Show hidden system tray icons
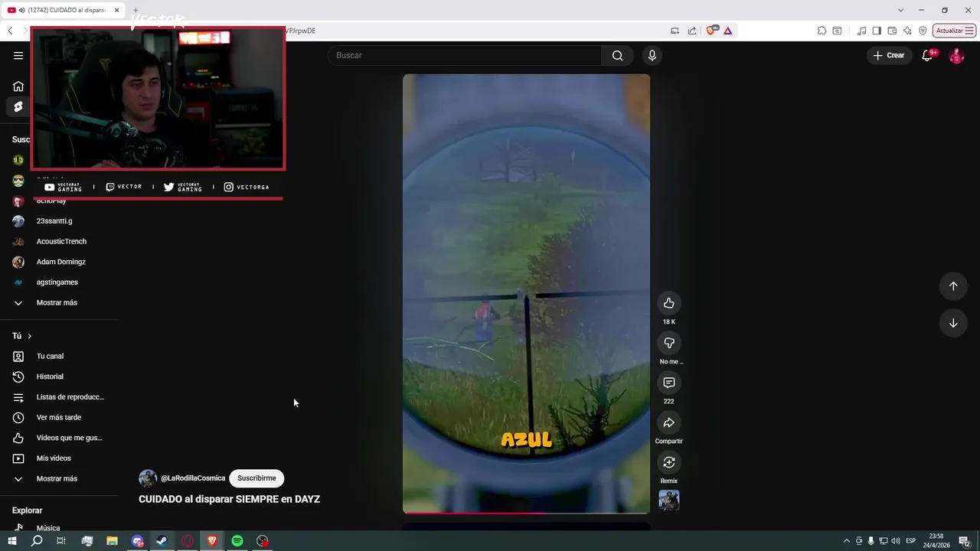 tap(846, 541)
